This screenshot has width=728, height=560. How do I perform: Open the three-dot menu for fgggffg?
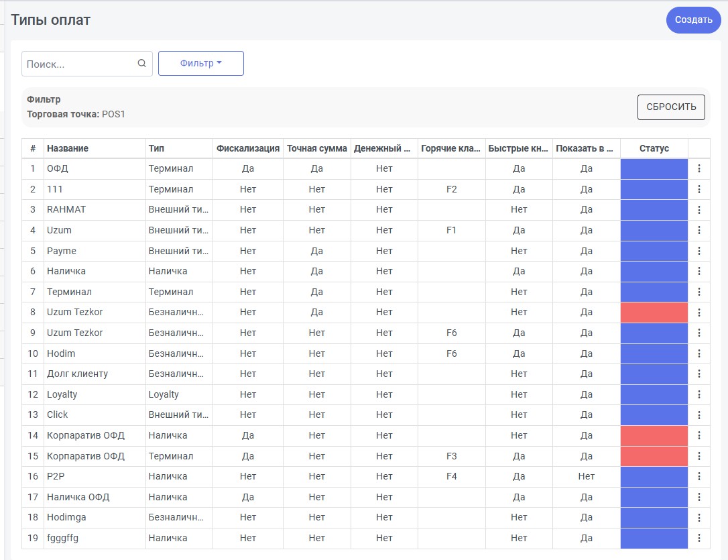699,538
